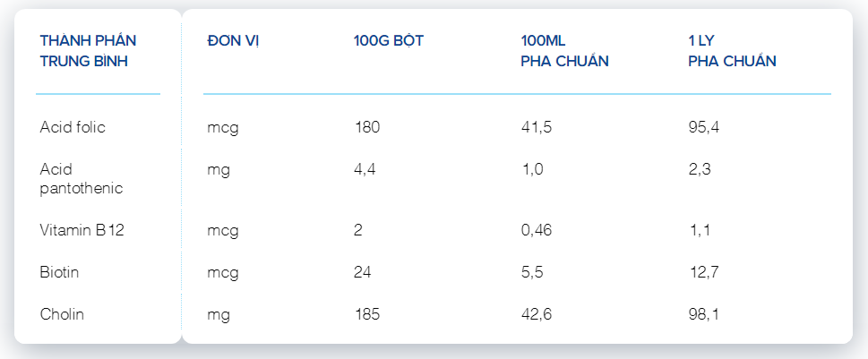Click Cholin value 185

[x=367, y=314]
